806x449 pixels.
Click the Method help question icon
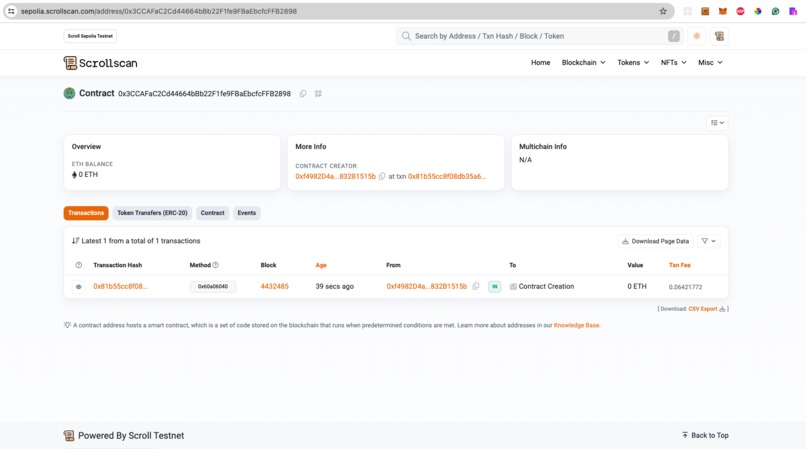tap(216, 265)
